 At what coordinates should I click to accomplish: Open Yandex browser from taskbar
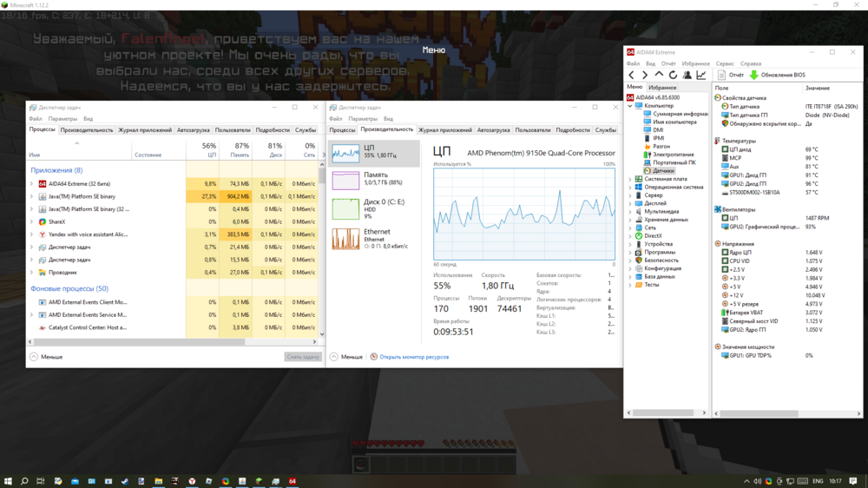click(x=192, y=481)
